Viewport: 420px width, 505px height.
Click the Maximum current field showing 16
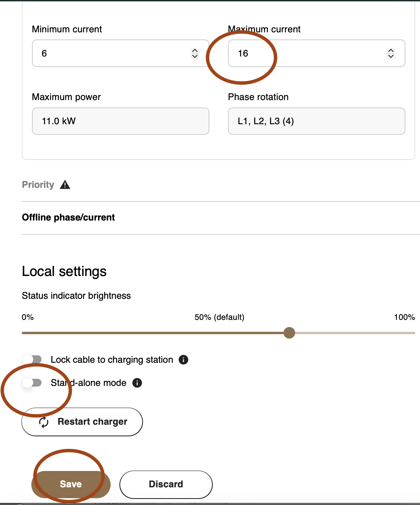click(x=306, y=53)
